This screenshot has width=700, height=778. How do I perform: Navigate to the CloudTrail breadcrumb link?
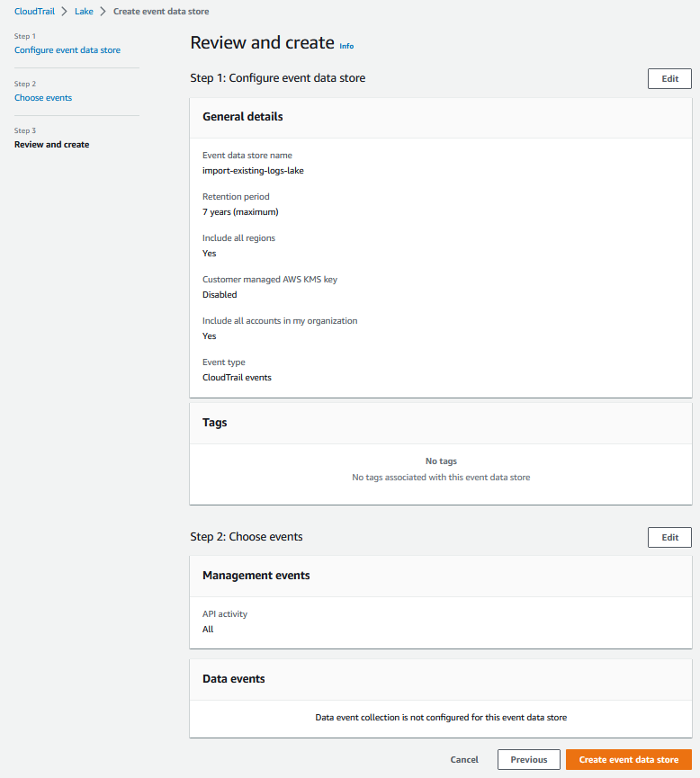tap(34, 11)
